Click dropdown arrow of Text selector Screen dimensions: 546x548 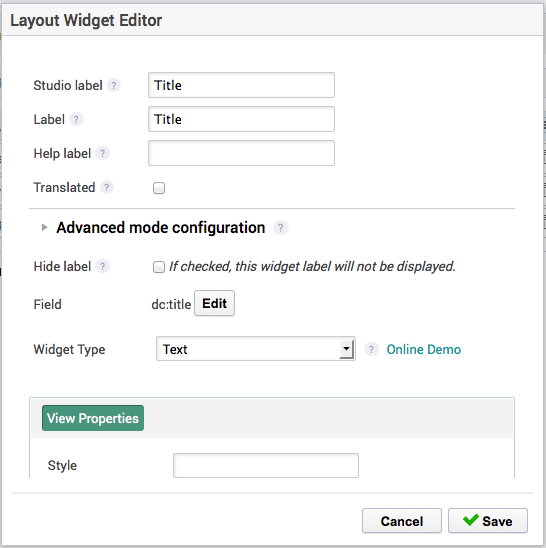point(346,349)
